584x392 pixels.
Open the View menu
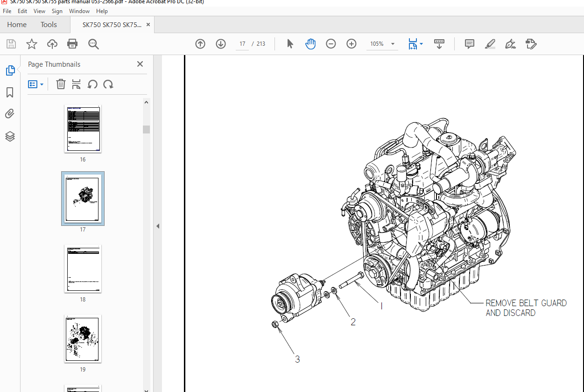40,11
